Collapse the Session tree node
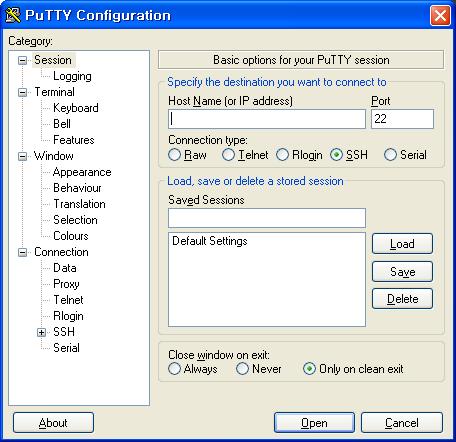This screenshot has height=442, width=456. tap(22, 60)
